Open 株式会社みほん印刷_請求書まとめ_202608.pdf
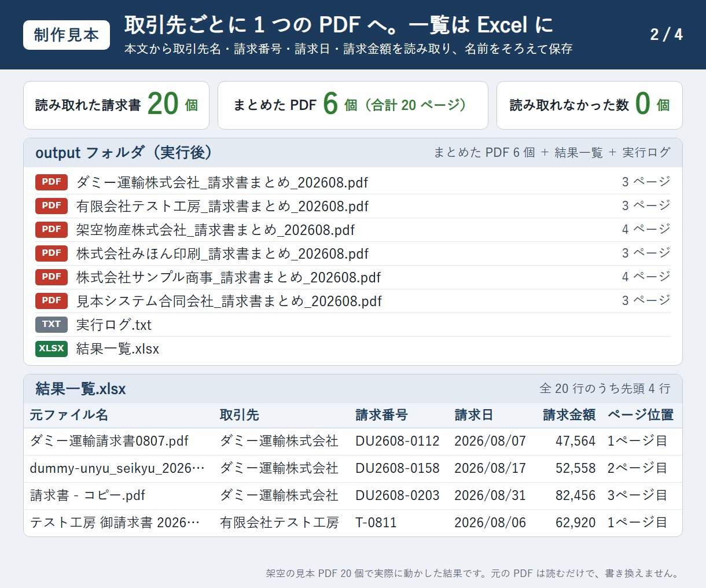706x588 pixels. 222,253
